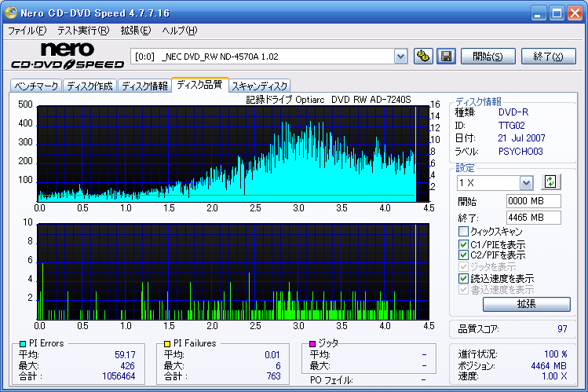Click the disc ID value TTG02
Viewport: 588px width, 392px height.
point(512,125)
